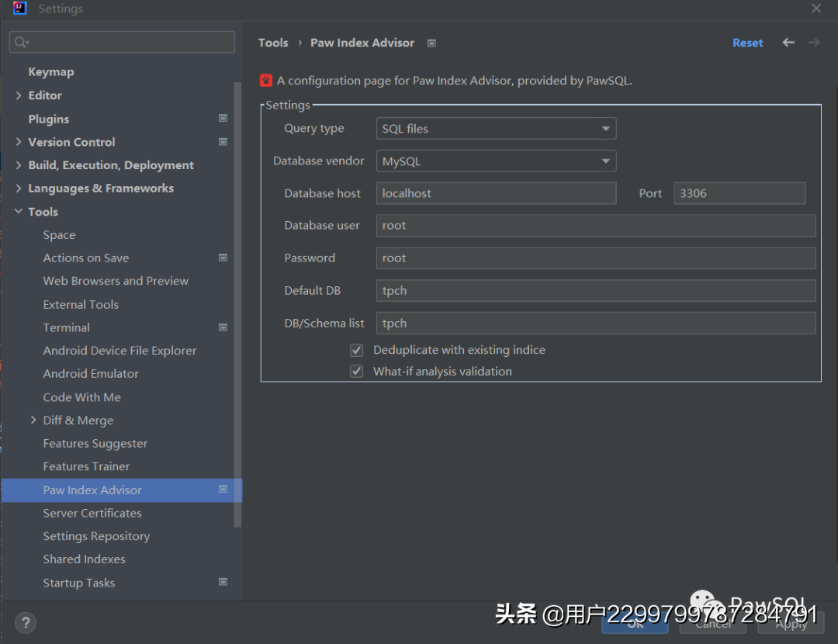Disable What-if analysis validation checkbox
The width and height of the screenshot is (838, 644).
357,372
